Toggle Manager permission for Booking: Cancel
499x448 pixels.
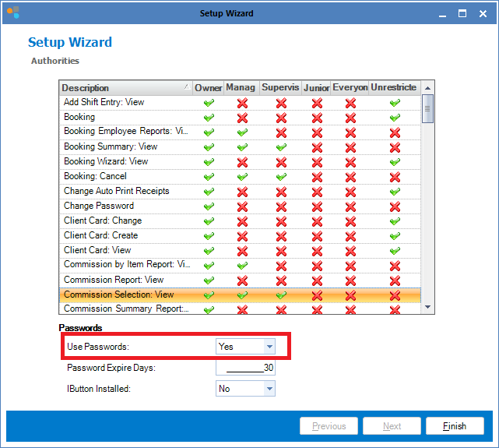[242, 177]
